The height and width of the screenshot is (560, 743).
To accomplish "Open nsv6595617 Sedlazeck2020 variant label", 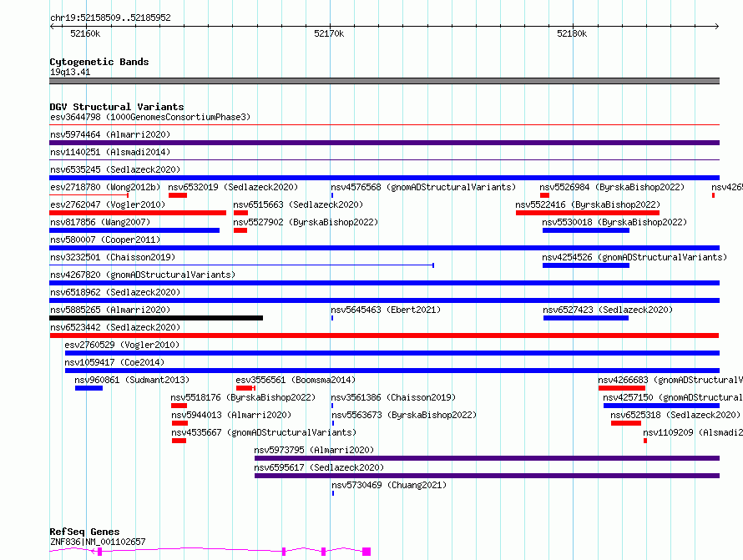I will click(319, 467).
